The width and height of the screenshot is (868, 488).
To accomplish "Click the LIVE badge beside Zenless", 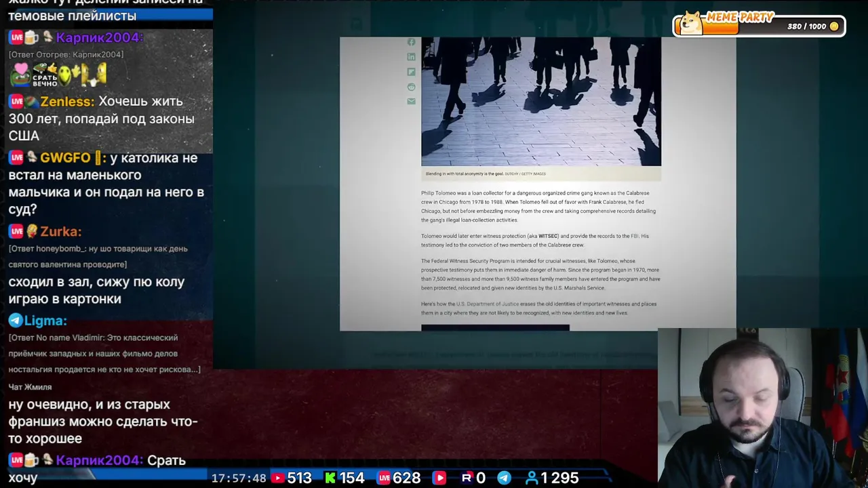I will (x=16, y=102).
